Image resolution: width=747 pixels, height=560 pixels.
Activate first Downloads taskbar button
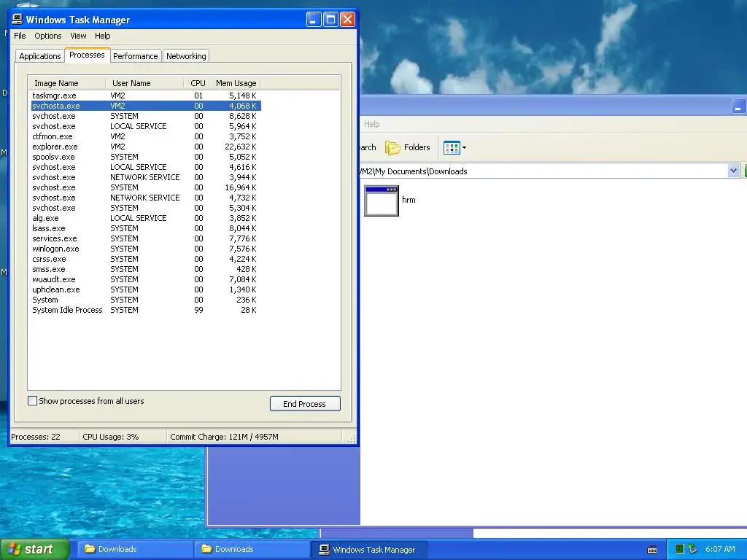pos(135,549)
